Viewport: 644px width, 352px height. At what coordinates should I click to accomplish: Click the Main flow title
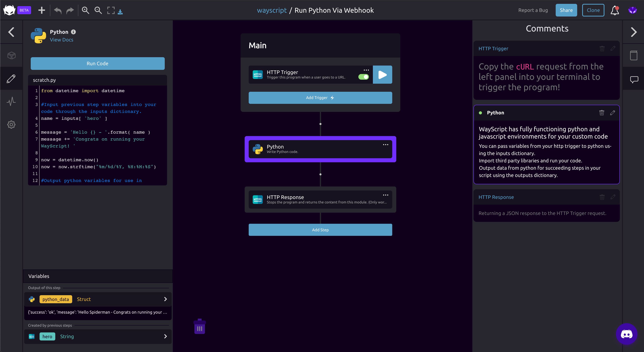tap(257, 45)
